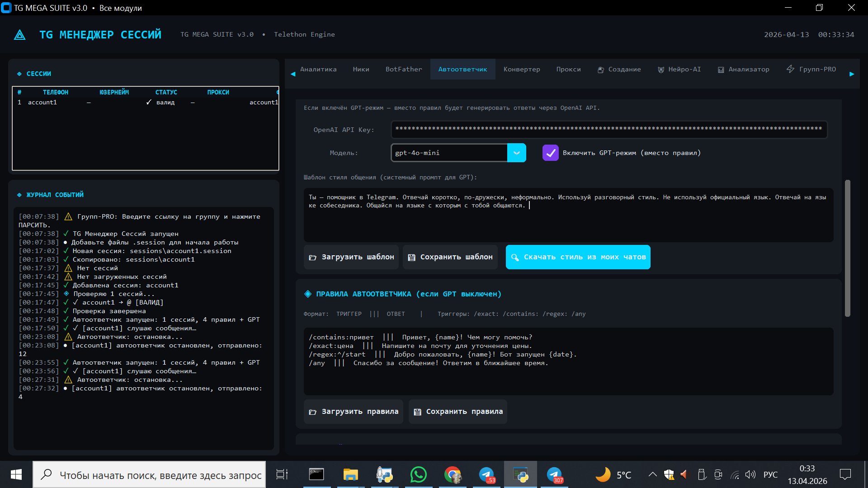
Task: Click the vertical scrollbar of the settings panel
Action: click(847, 248)
